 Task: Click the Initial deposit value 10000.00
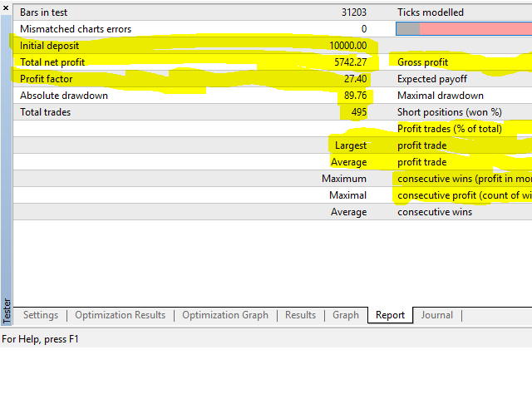347,46
